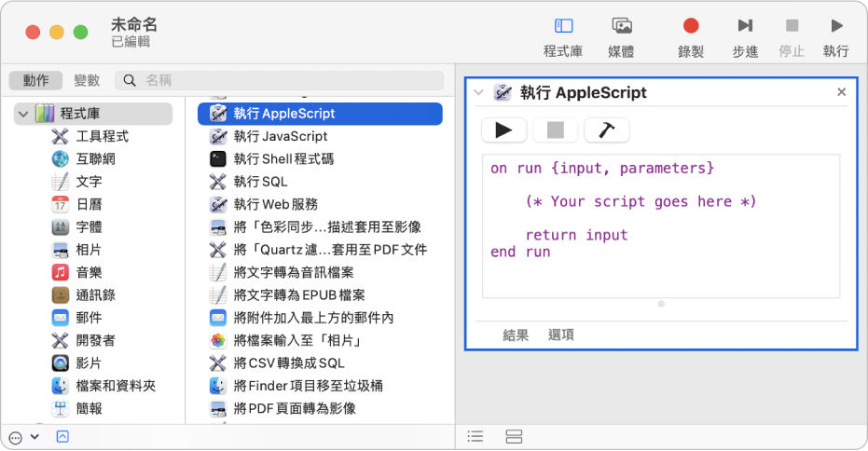
Task: Select the 文字 category
Action: click(x=77, y=182)
